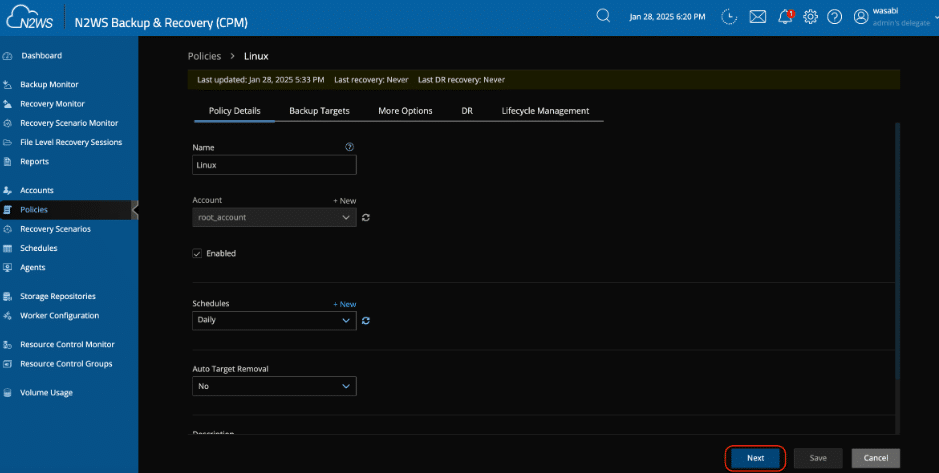Switch to the Lifecycle Management tab
This screenshot has width=939, height=473.
[546, 111]
